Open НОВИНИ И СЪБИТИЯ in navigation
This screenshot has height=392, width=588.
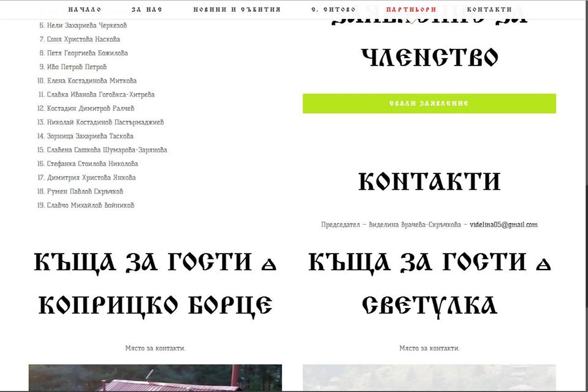237,9
